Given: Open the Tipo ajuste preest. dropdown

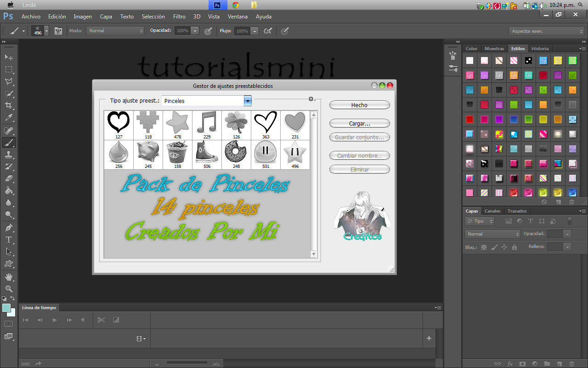Looking at the screenshot, I should pyautogui.click(x=248, y=101).
